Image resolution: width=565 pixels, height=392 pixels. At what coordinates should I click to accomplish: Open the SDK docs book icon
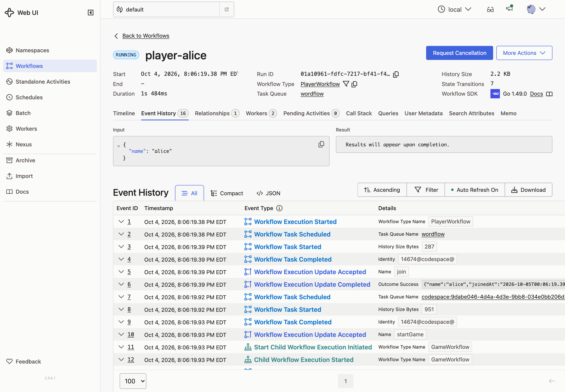[549, 94]
